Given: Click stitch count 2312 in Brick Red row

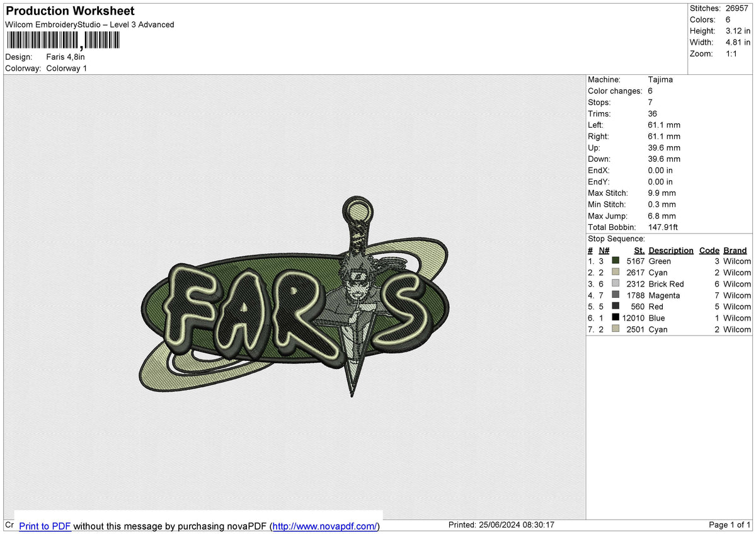Looking at the screenshot, I should pos(636,284).
